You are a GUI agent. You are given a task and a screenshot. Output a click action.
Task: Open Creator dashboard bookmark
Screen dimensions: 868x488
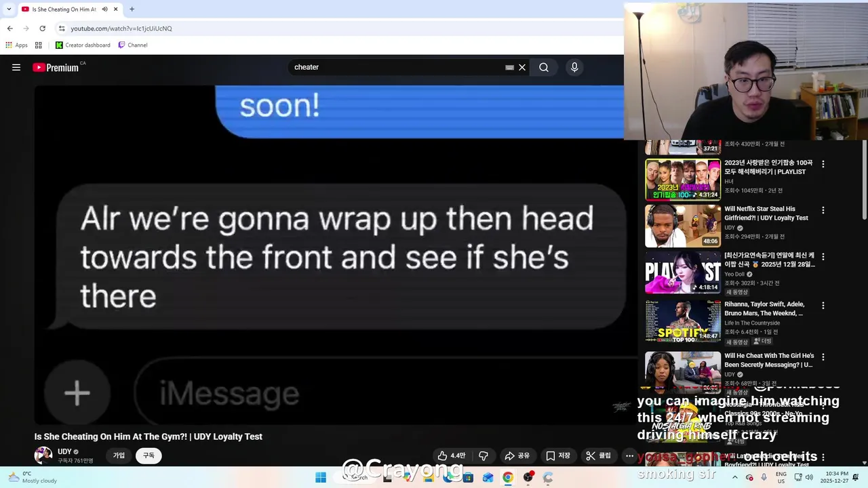(83, 45)
